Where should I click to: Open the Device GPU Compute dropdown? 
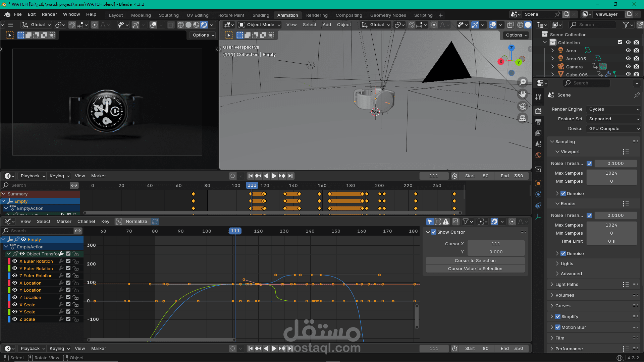click(x=613, y=129)
